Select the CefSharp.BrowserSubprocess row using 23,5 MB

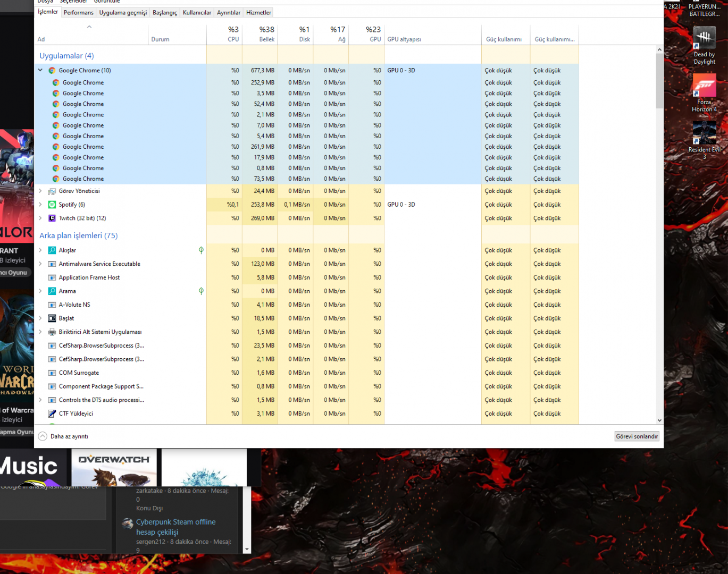[x=306, y=345]
